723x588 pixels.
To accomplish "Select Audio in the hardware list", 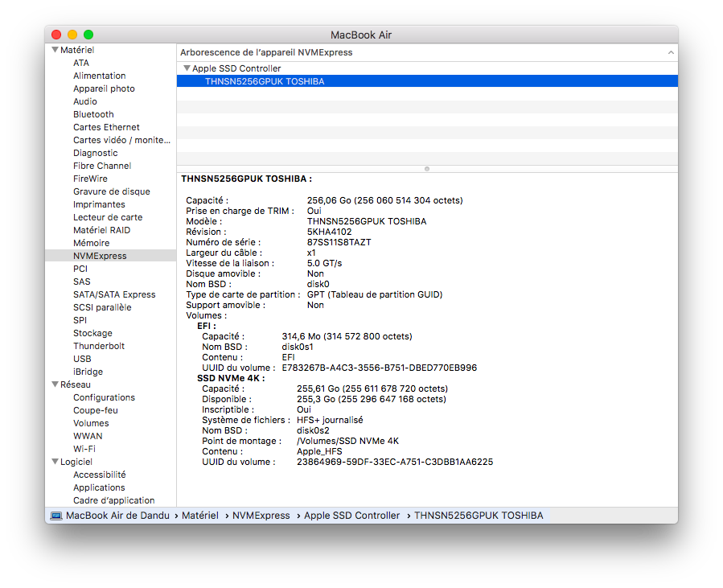I will click(84, 101).
